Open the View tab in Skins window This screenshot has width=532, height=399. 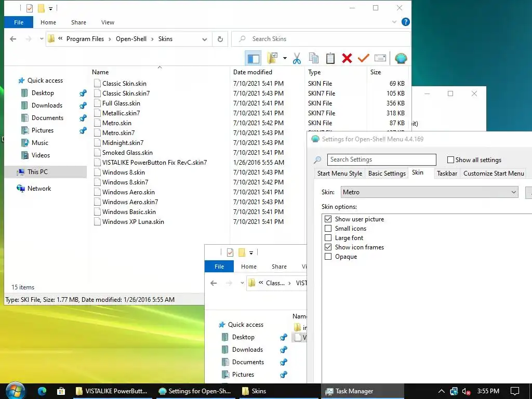tap(108, 22)
